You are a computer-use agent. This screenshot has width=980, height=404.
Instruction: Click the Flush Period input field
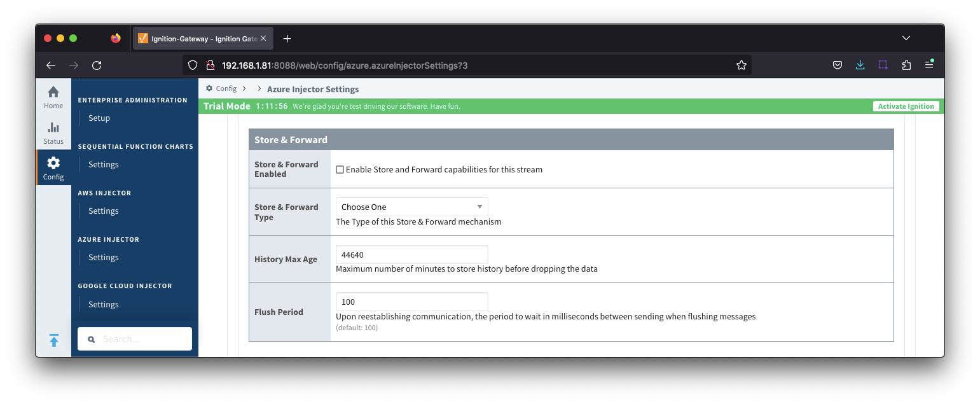[411, 302]
